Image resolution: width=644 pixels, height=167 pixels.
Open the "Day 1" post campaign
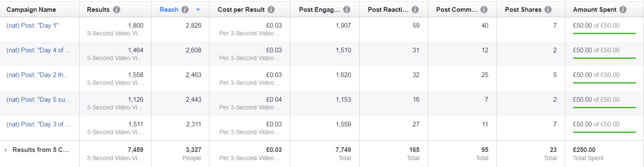(33, 25)
